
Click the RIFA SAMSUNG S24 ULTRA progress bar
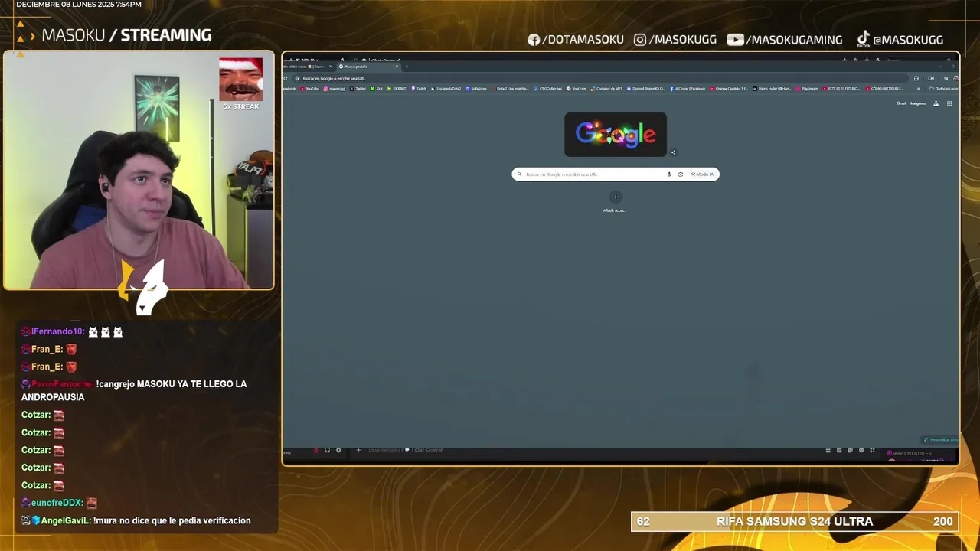[795, 522]
